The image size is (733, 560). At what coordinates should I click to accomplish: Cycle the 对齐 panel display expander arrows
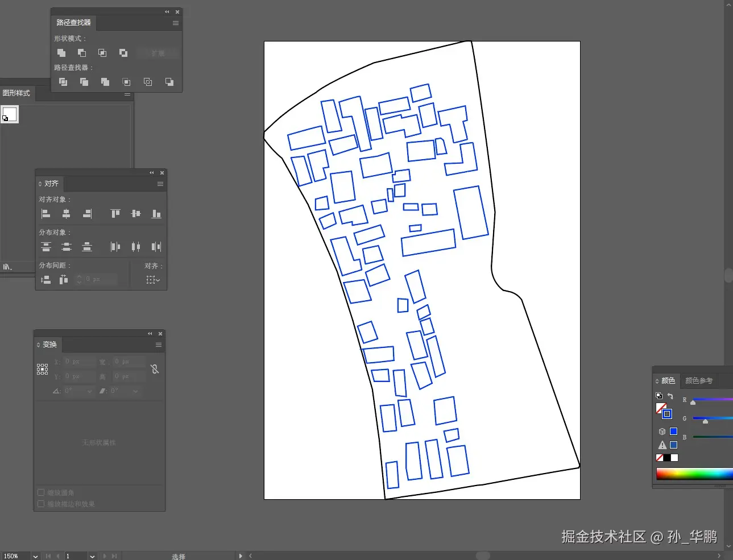[x=40, y=184]
